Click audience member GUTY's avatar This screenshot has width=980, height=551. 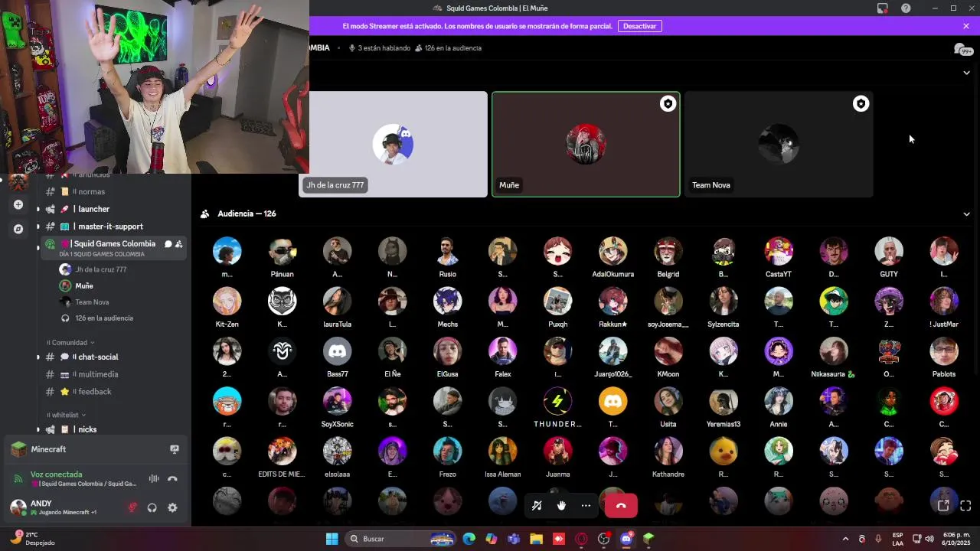[889, 252]
